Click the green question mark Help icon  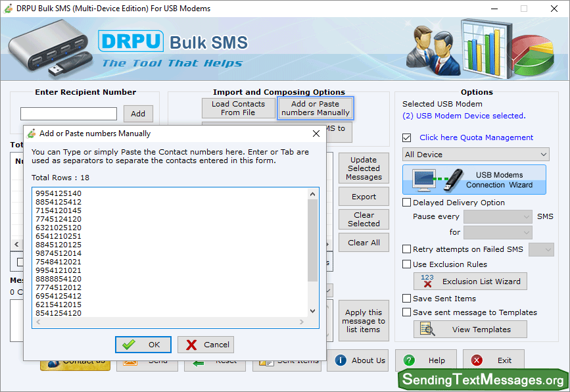point(409,360)
